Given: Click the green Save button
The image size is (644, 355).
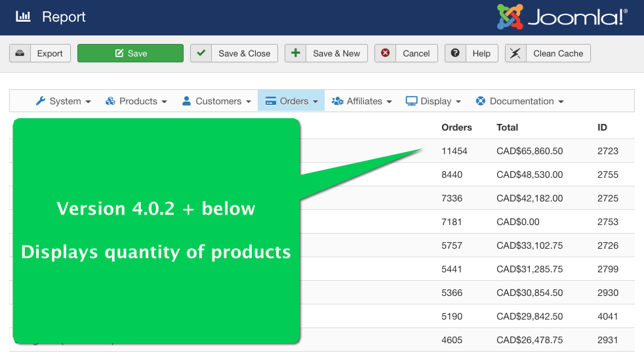Looking at the screenshot, I should pos(131,53).
